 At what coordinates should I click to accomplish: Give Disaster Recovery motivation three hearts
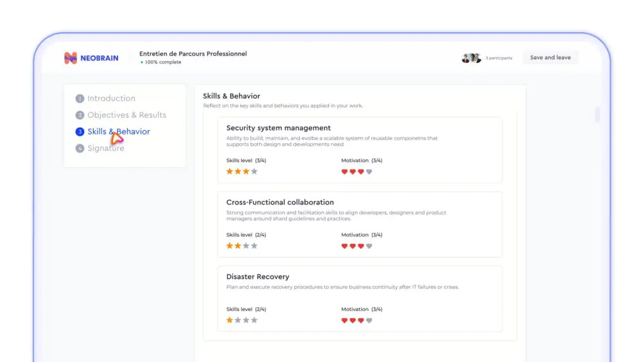(361, 320)
